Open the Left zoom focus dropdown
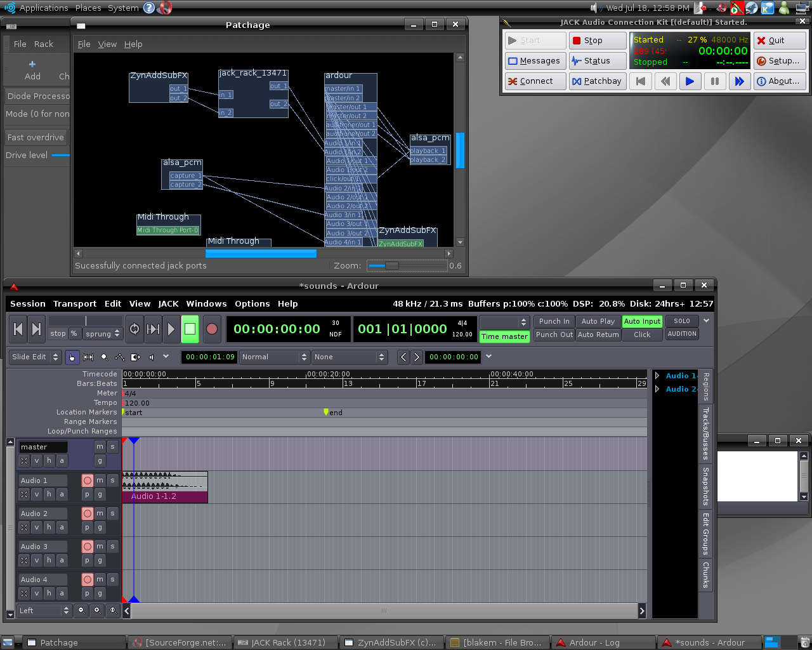The width and height of the screenshot is (812, 650). [44, 611]
